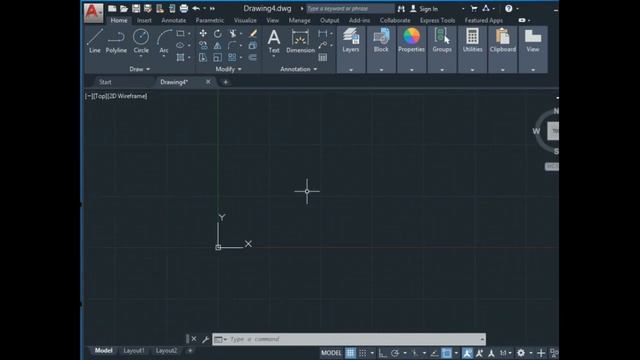The width and height of the screenshot is (640, 360).
Task: Toggle object snap tracking in status bar
Action: pyautogui.click(x=435, y=353)
